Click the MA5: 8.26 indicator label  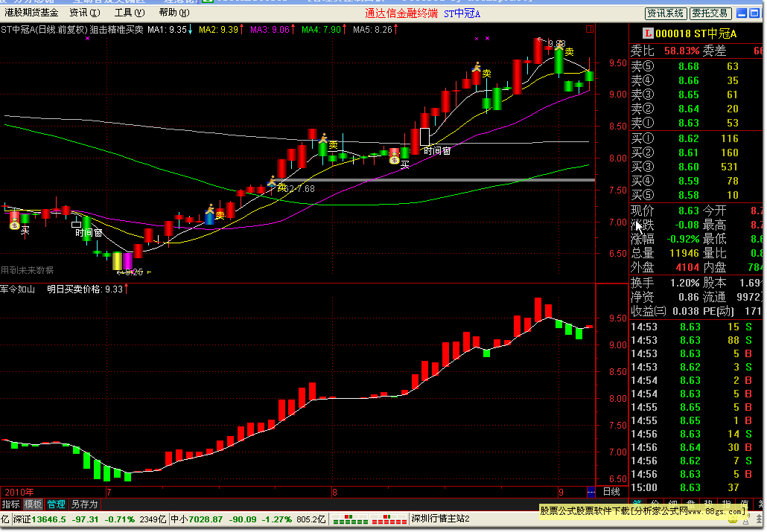pyautogui.click(x=375, y=30)
